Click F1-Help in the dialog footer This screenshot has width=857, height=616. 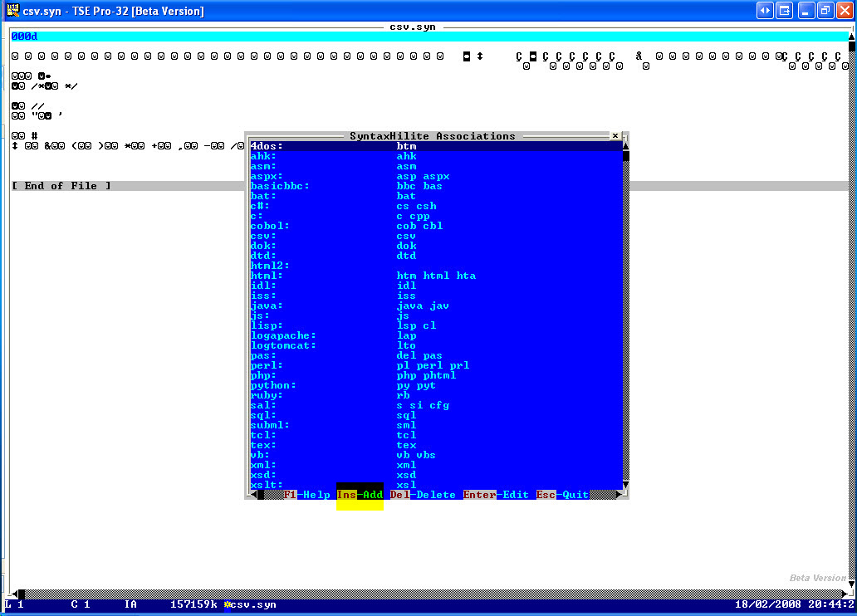[306, 495]
